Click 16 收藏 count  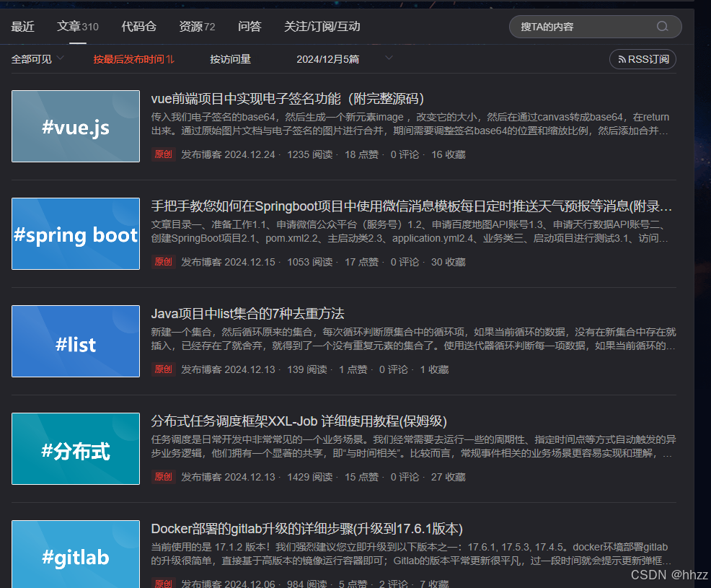pos(449,154)
